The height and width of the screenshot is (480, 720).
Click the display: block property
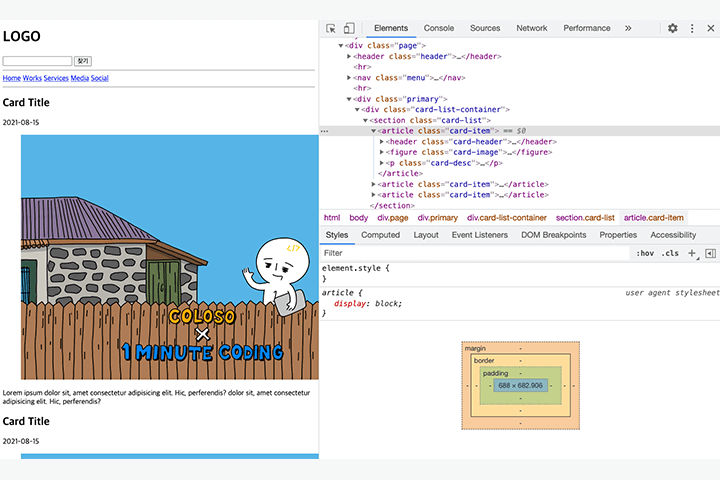pos(368,304)
